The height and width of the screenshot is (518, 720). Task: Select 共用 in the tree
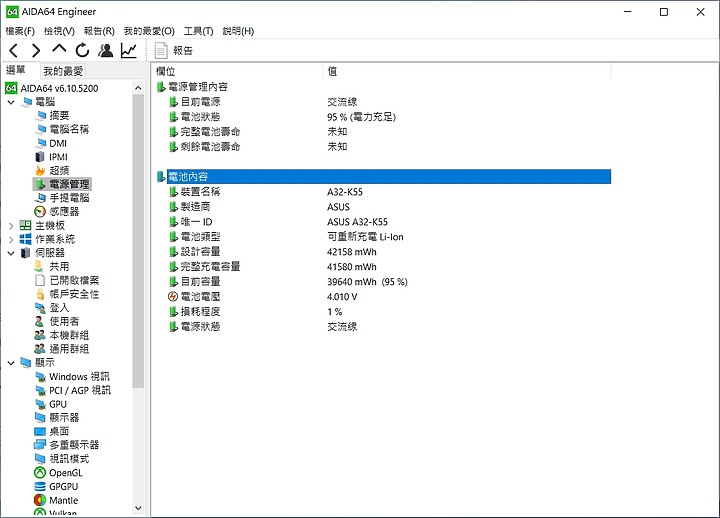pos(59,266)
